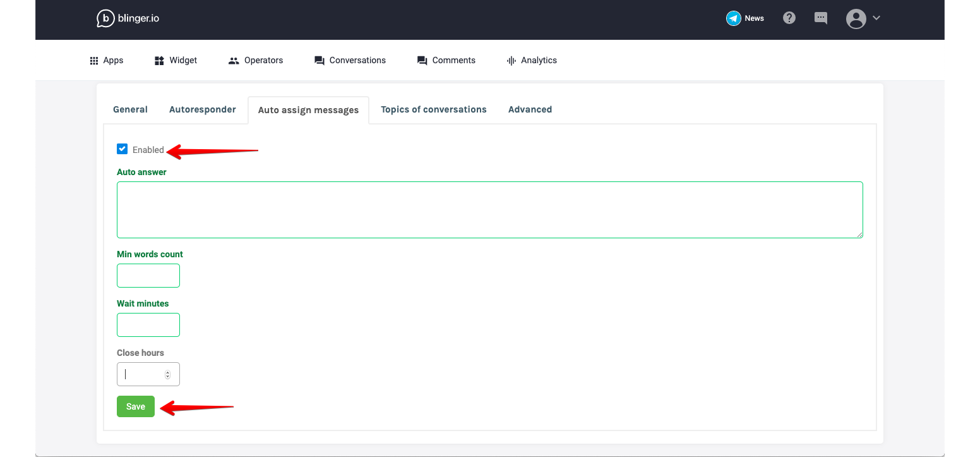Open the Apps menu
Image resolution: width=980 pixels, height=457 pixels.
(106, 60)
